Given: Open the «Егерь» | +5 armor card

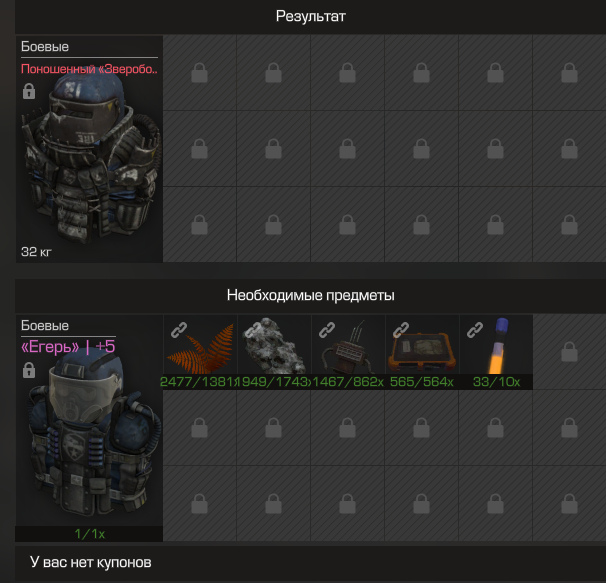Looking at the screenshot, I should (89, 428).
